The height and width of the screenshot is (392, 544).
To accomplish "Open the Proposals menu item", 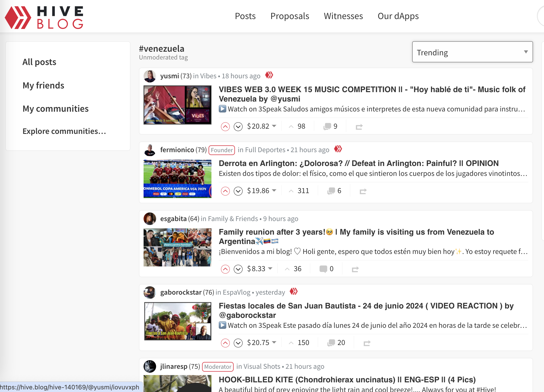I will pos(290,16).
